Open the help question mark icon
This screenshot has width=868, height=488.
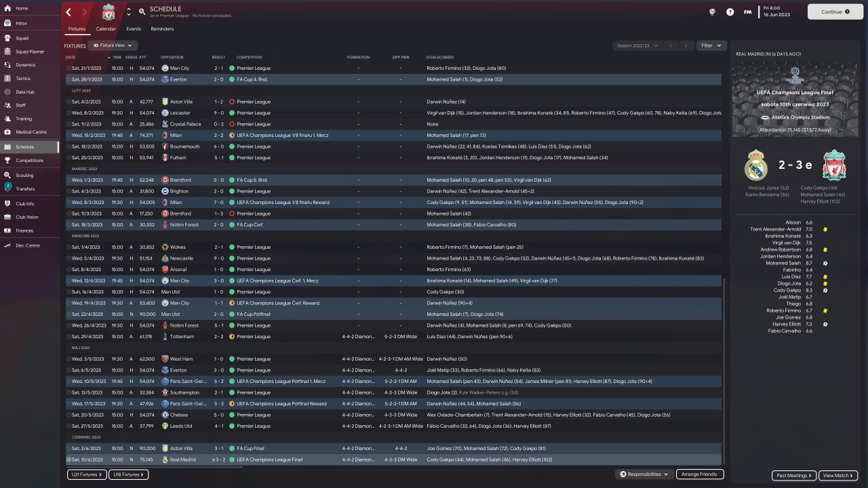[x=730, y=12]
